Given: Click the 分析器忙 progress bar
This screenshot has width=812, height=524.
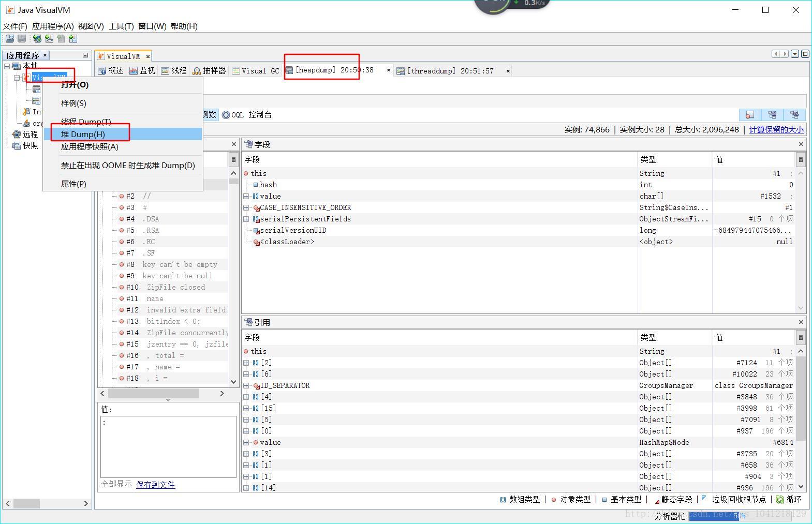Looking at the screenshot, I should (x=740, y=516).
